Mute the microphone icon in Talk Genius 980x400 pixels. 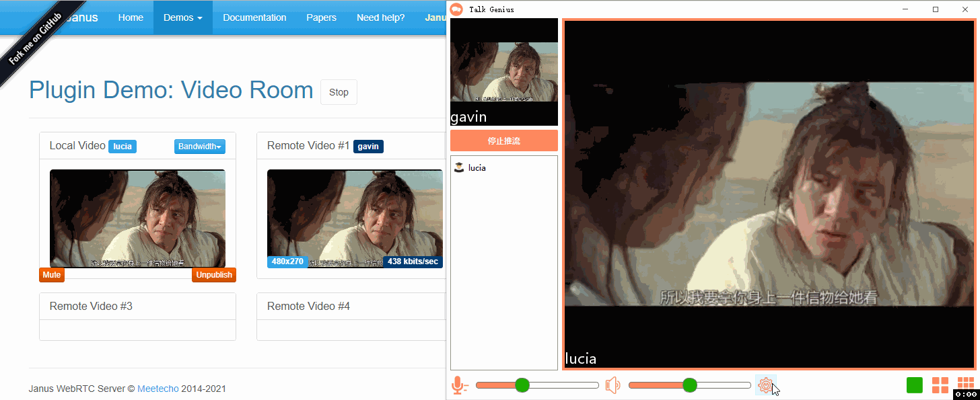point(459,385)
